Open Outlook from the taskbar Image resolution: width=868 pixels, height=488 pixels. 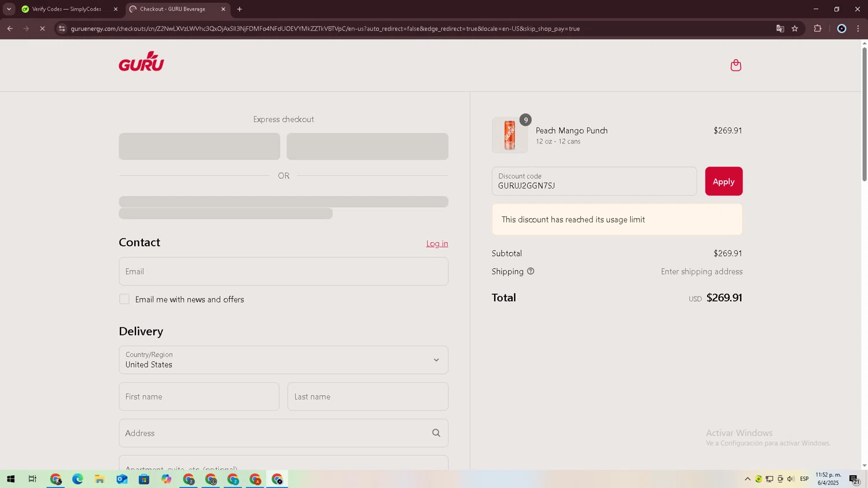coord(122,479)
